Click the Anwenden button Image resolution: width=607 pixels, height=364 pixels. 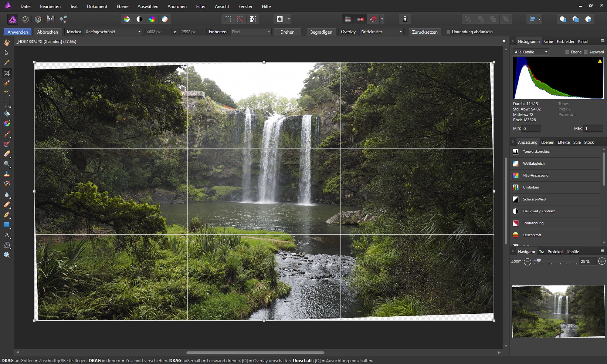(x=18, y=32)
